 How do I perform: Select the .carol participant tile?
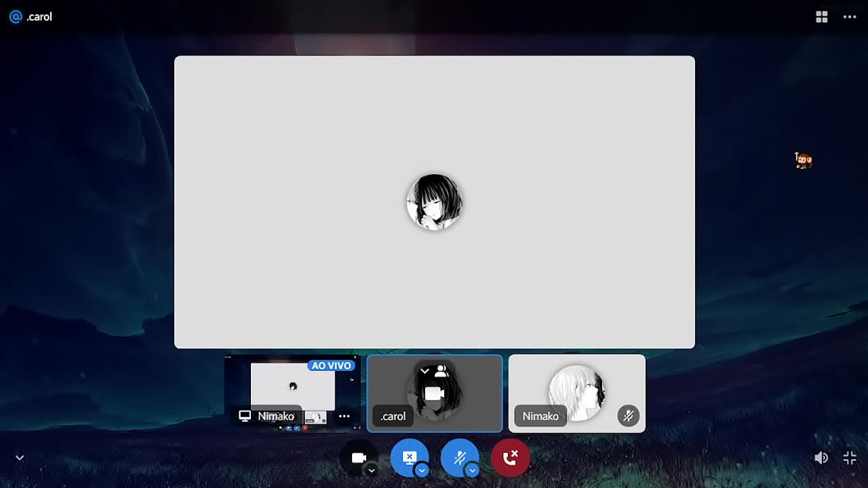click(x=435, y=393)
